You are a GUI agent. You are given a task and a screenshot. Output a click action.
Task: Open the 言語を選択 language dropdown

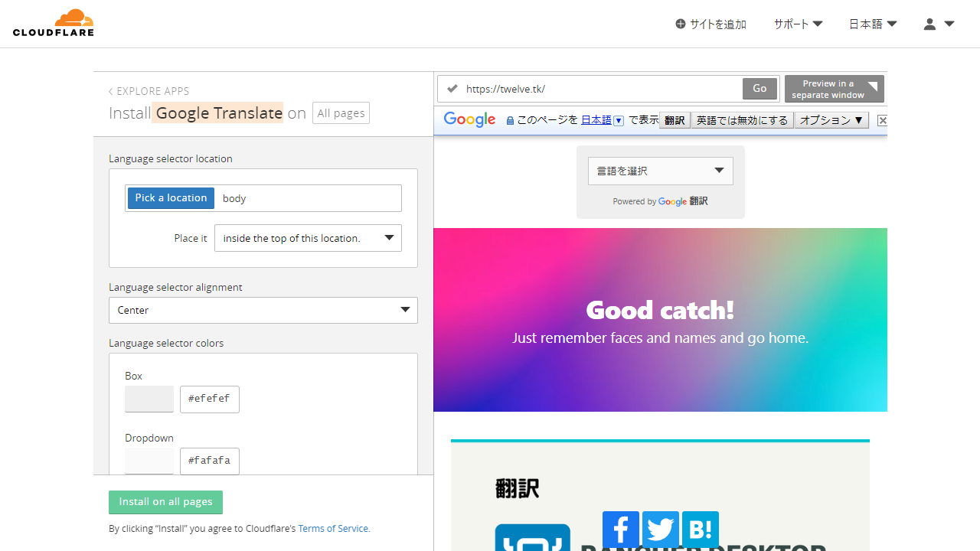[660, 171]
